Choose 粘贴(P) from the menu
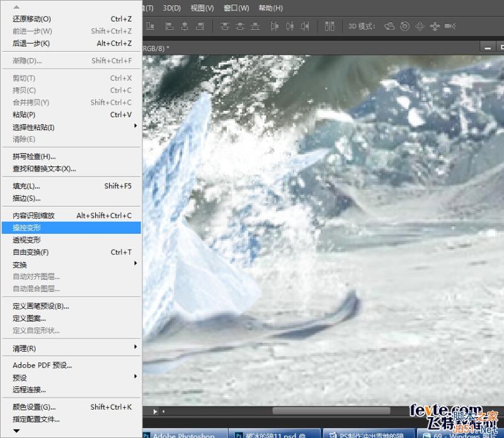This screenshot has height=438, width=504. coord(71,115)
